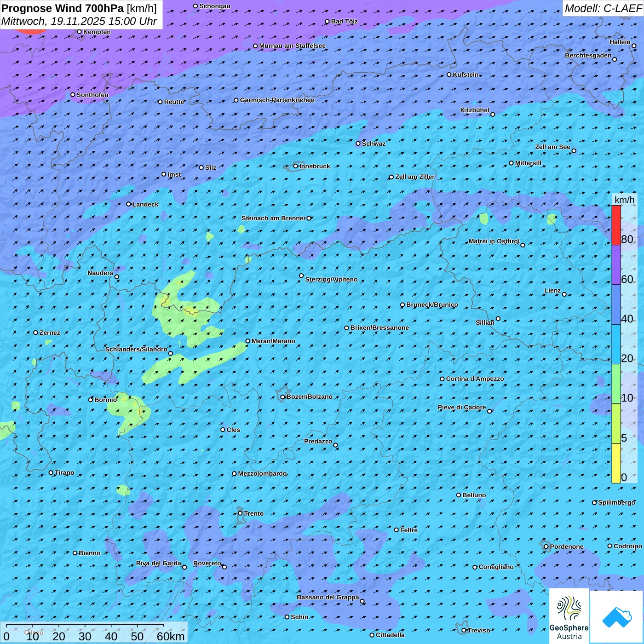Select the purple 60–80 km/h legend color

coord(616,265)
